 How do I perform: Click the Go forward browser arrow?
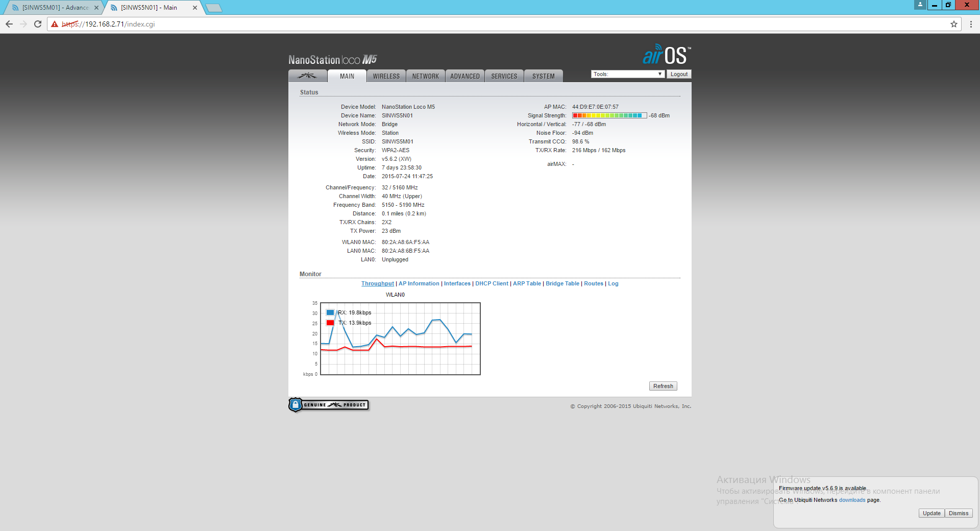(23, 24)
